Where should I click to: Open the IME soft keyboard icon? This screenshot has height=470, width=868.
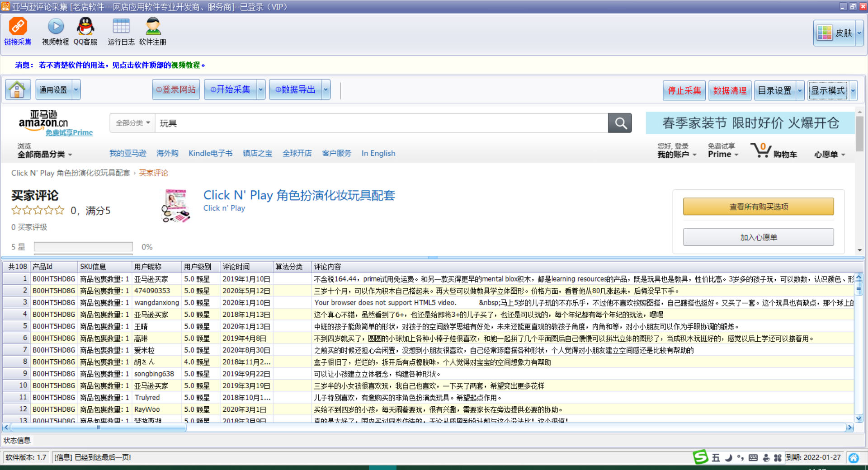(753, 458)
